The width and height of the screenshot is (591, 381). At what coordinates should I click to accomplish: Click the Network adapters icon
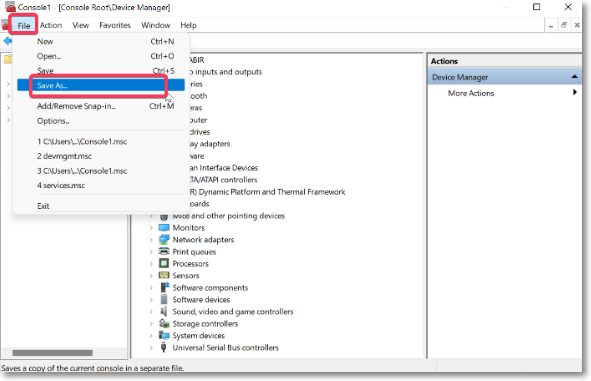point(164,240)
